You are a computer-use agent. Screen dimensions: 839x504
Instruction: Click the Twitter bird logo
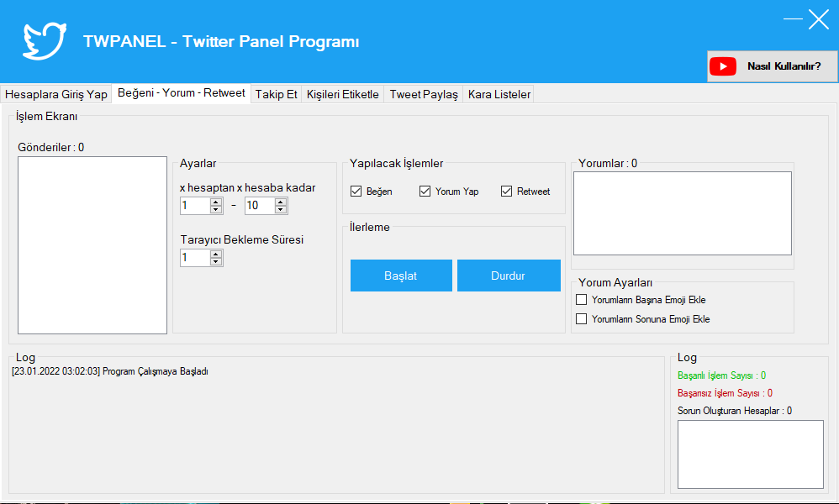[x=45, y=40]
